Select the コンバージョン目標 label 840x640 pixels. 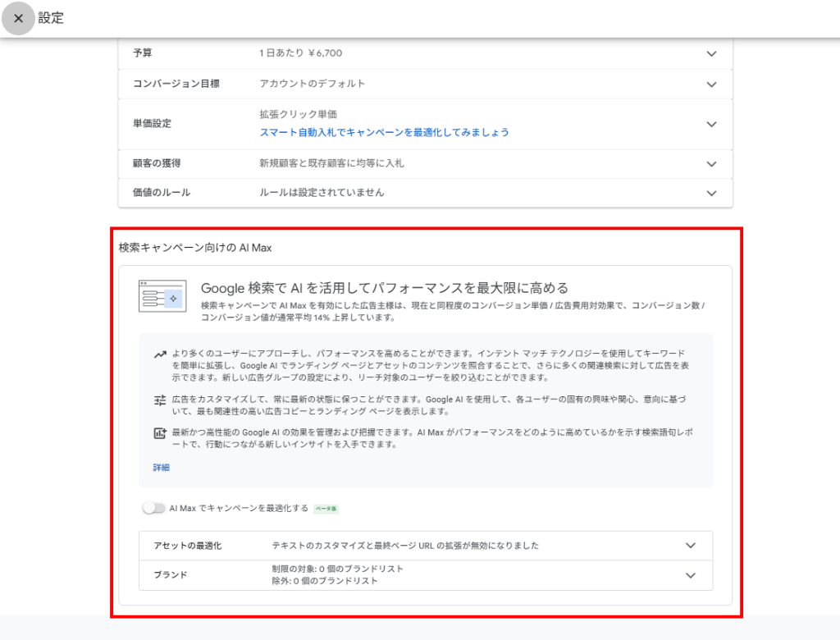[x=176, y=84]
